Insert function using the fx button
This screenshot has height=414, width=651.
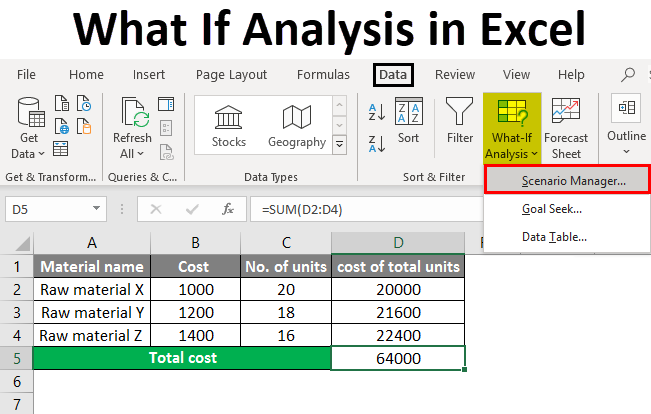[x=228, y=209]
